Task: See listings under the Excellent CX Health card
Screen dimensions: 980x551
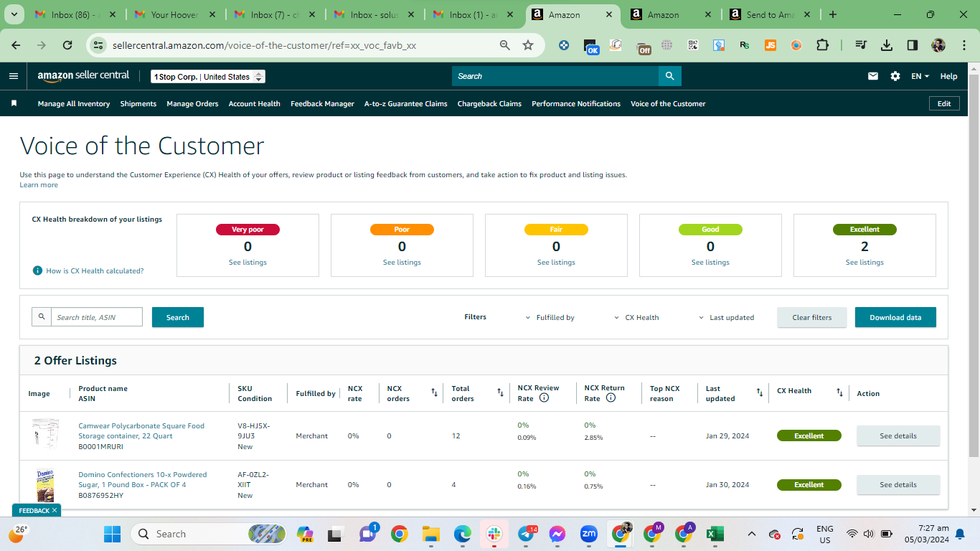Action: click(x=864, y=263)
